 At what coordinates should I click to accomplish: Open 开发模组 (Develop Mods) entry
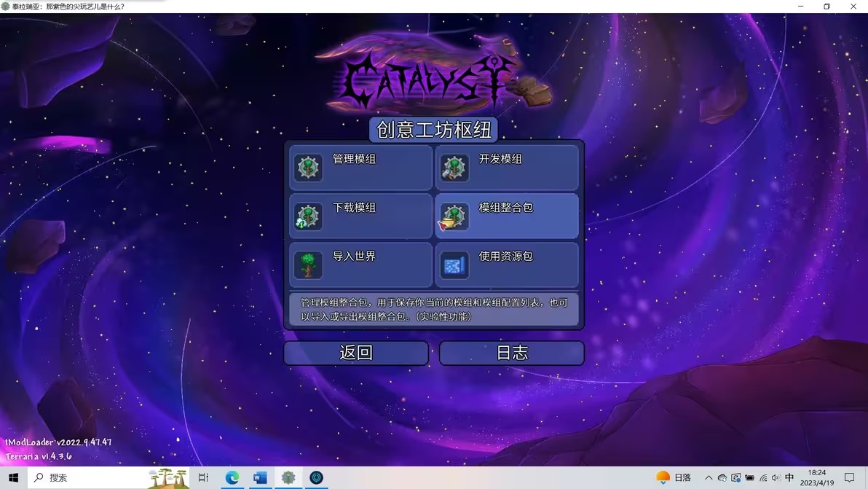pos(506,167)
